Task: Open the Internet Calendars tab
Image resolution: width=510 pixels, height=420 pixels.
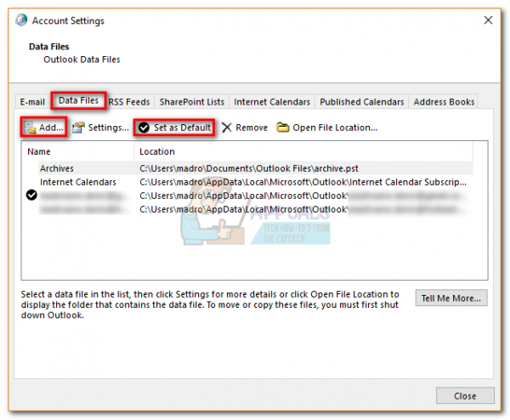Action: click(x=272, y=102)
